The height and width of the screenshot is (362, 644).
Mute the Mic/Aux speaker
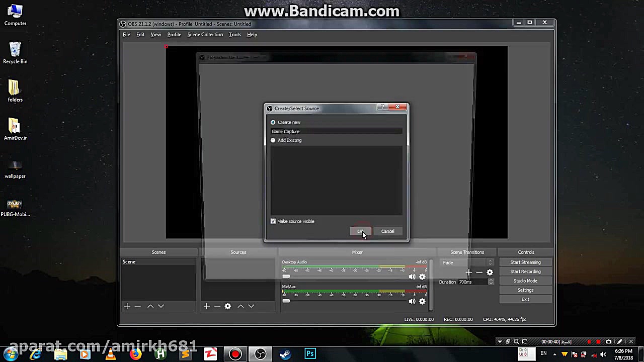coord(412,301)
